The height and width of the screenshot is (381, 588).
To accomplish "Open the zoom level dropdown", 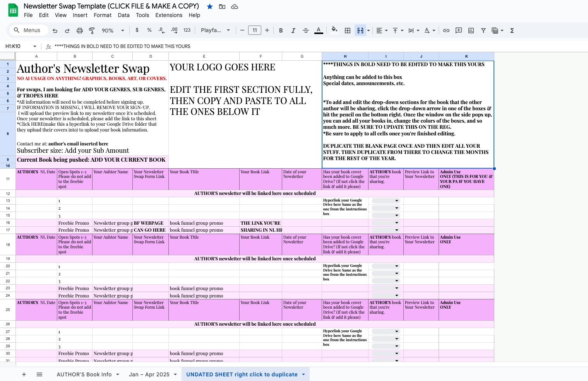I will (x=113, y=31).
